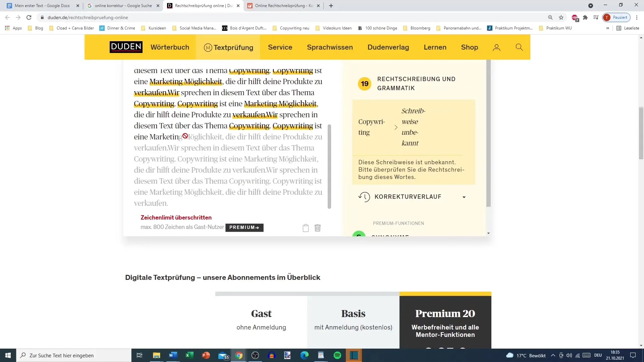Viewport: 644px width, 362px height.
Task: Expand the Korrekturverlauf dropdown arrow
Action: [x=464, y=197]
